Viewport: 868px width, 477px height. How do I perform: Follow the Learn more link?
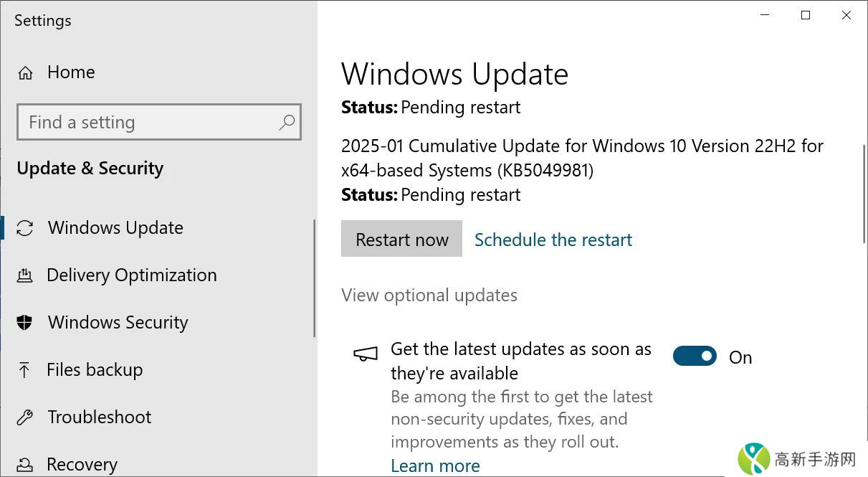point(435,466)
